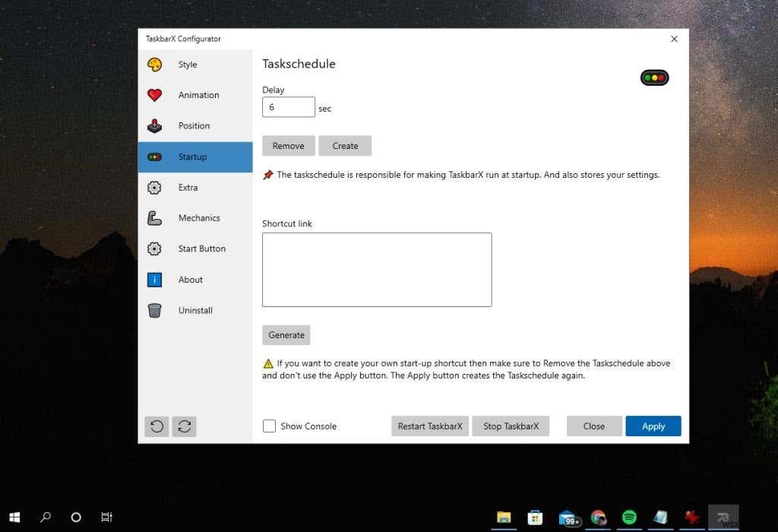Click the traffic light icon top right
778x532 pixels.
coord(653,78)
